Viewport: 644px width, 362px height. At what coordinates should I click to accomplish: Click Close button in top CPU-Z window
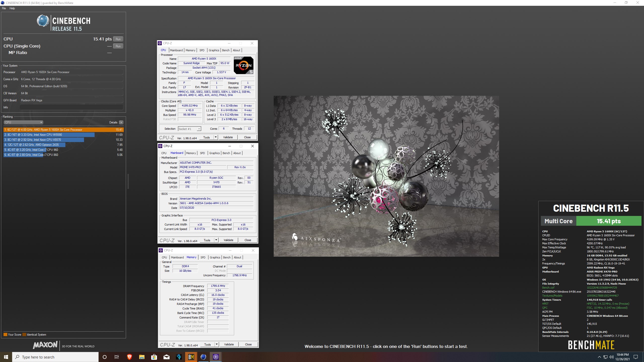tap(247, 137)
